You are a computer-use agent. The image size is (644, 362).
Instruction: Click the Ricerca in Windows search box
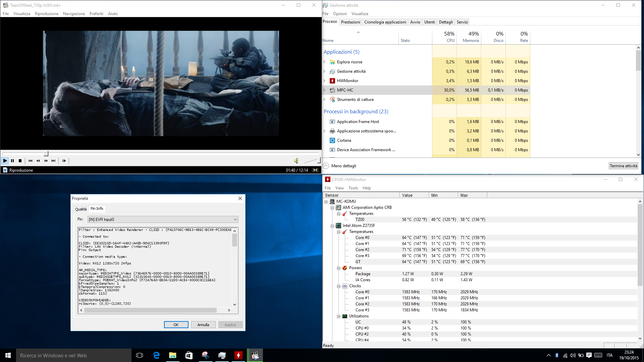pos(74,355)
